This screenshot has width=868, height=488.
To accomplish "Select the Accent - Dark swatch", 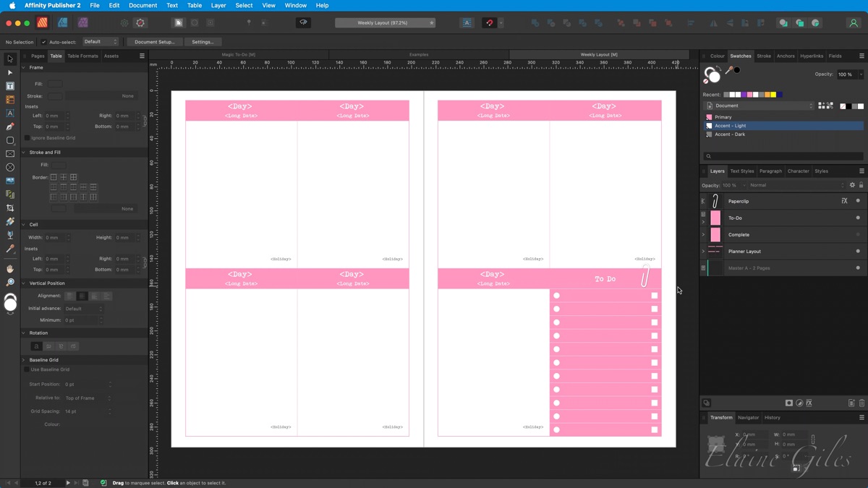I will tap(784, 134).
